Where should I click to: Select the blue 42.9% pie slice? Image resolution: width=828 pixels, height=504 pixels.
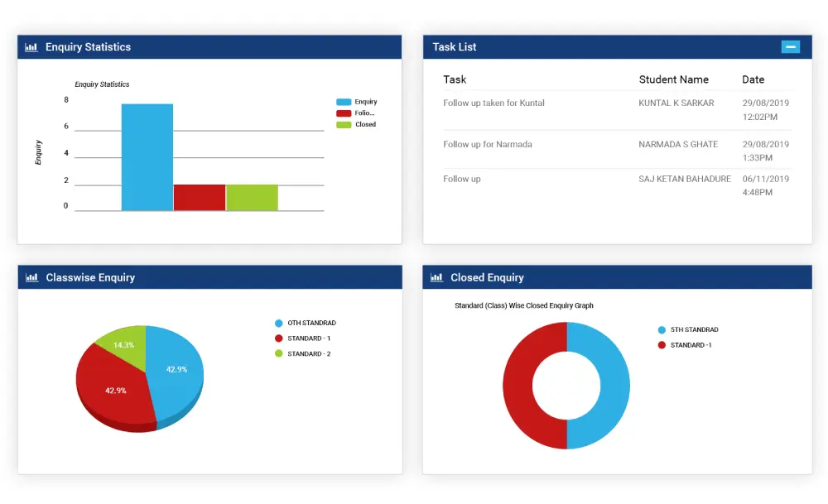[x=176, y=372]
